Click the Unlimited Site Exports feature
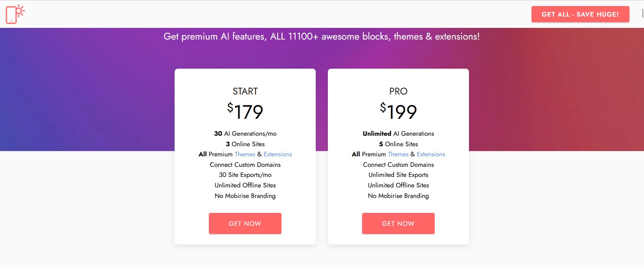 (x=398, y=175)
